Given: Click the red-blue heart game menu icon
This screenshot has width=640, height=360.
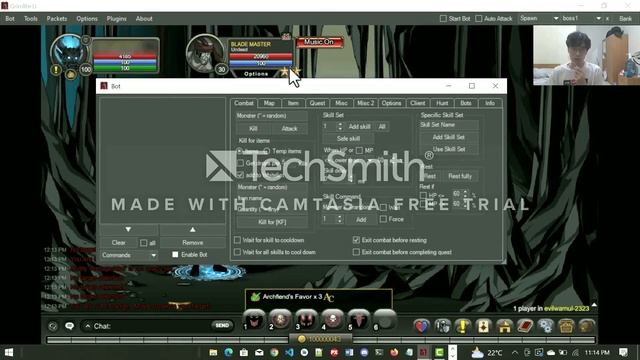Looking at the screenshot, I should [422, 326].
